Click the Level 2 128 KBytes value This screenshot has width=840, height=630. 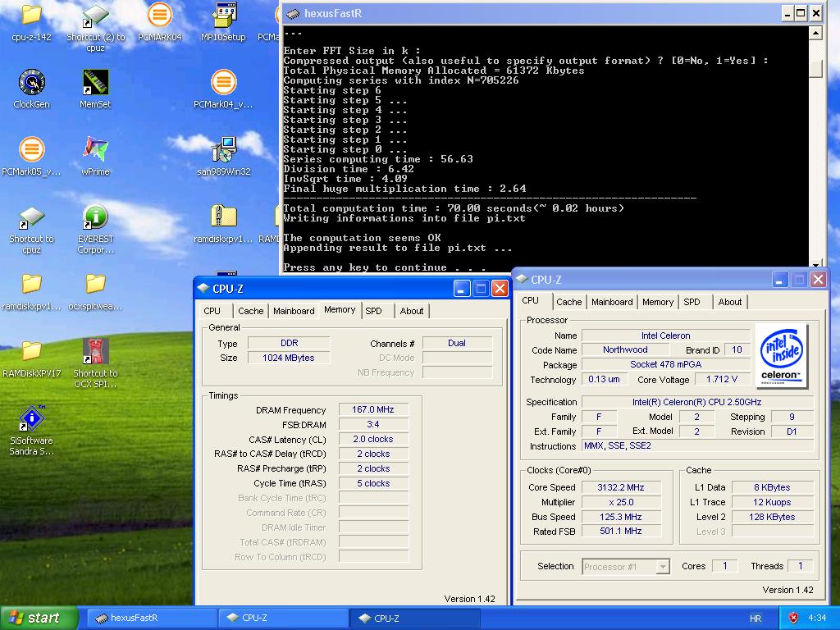coord(772,517)
